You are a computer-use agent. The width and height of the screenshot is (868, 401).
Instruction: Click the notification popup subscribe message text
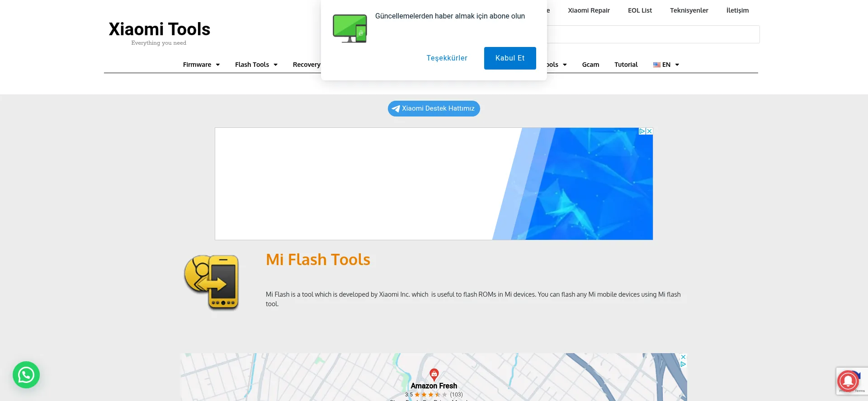(x=450, y=16)
